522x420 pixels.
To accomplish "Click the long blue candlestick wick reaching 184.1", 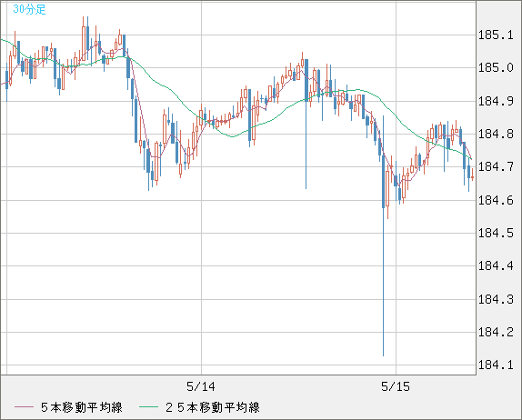I will [x=383, y=236].
